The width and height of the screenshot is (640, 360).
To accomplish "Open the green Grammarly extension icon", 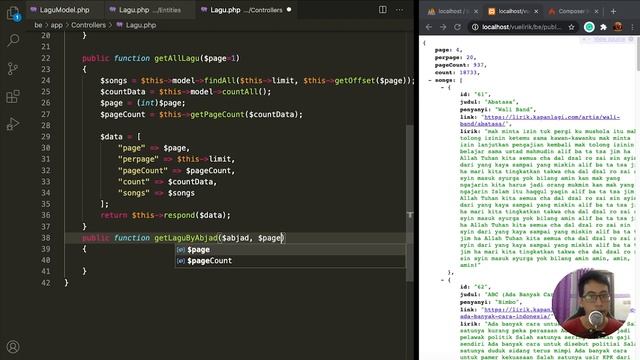I will coord(589,27).
